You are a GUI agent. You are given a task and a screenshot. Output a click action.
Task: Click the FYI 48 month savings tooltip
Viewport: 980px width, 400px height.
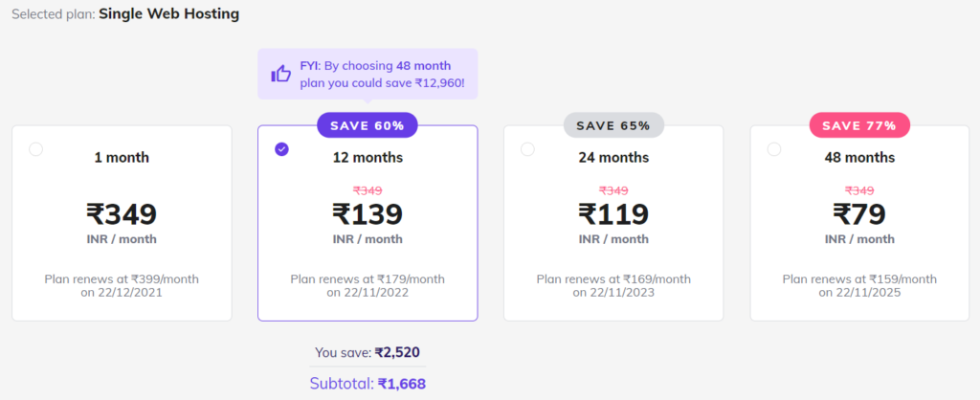pyautogui.click(x=367, y=74)
